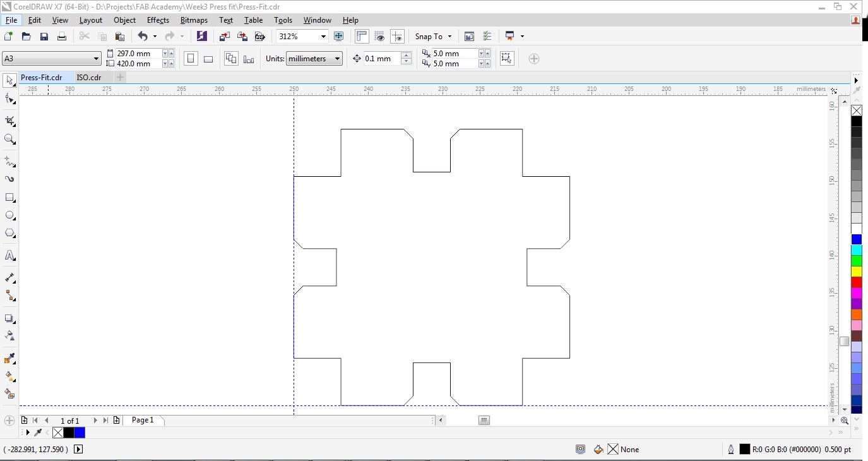
Task: Toggle the grid display
Action: click(379, 37)
